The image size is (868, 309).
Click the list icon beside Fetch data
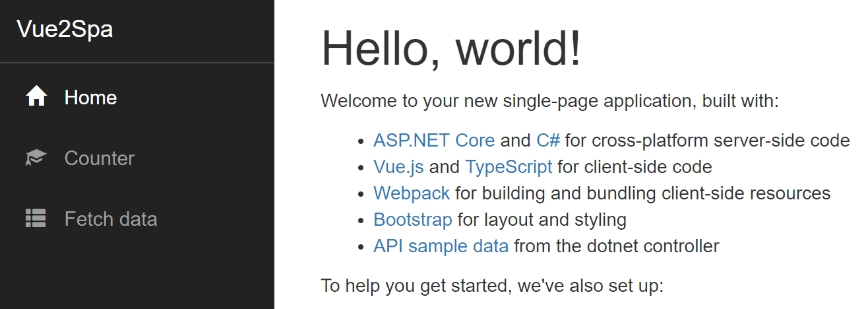pyautogui.click(x=36, y=219)
